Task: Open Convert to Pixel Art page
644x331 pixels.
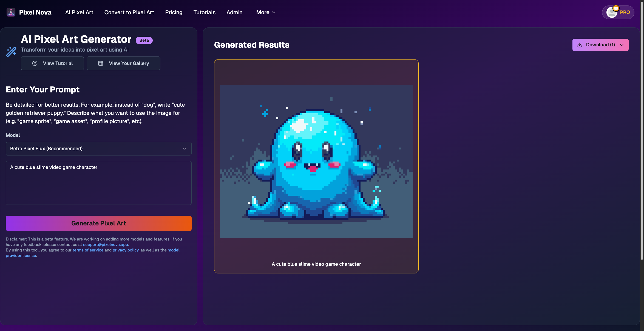Action: pyautogui.click(x=129, y=12)
